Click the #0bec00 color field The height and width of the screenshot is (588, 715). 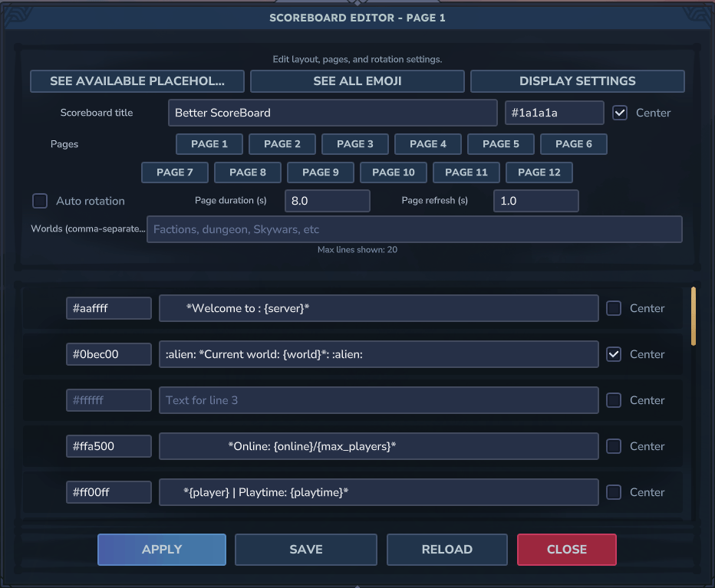tap(108, 354)
